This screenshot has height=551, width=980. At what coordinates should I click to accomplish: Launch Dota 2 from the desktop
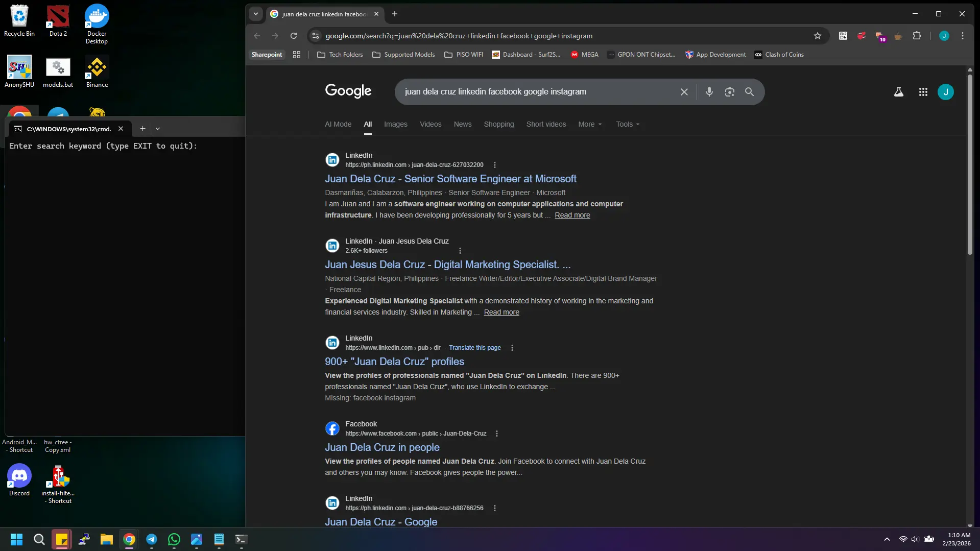click(x=58, y=21)
